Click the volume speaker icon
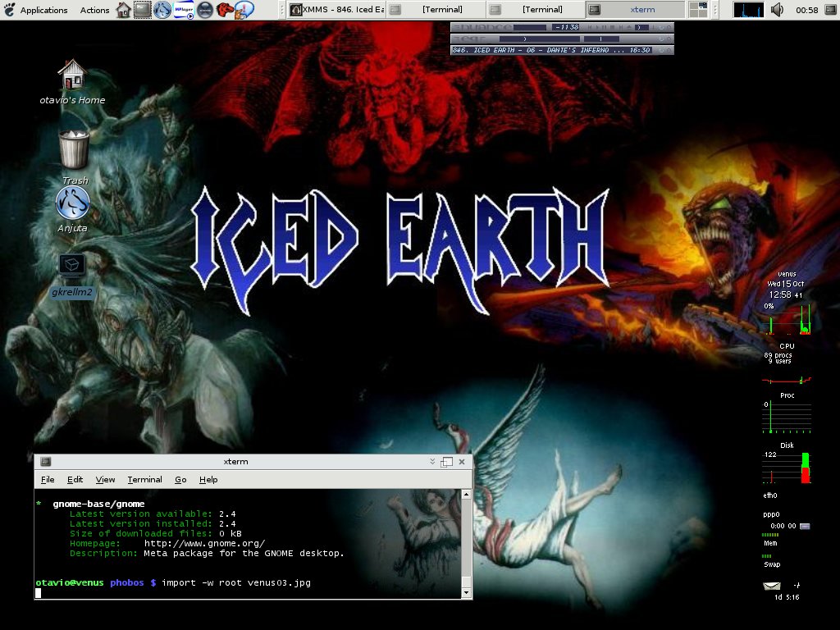Viewport: 840px width, 630px height. click(x=777, y=10)
